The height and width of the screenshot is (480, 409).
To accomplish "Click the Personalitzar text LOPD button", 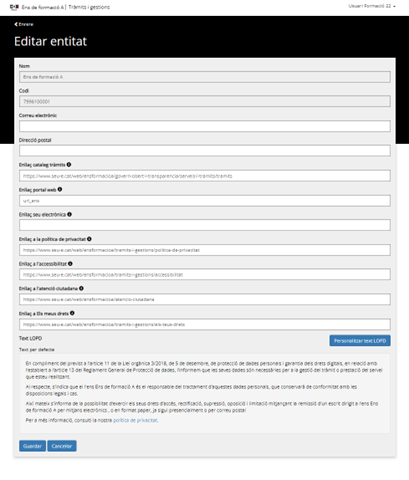I will pyautogui.click(x=360, y=341).
